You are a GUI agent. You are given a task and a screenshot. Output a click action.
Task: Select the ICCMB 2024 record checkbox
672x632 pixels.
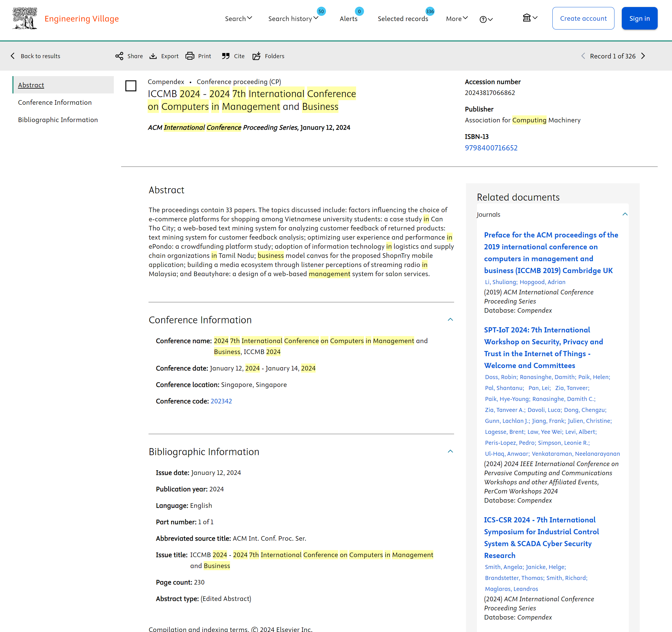pyautogui.click(x=131, y=86)
